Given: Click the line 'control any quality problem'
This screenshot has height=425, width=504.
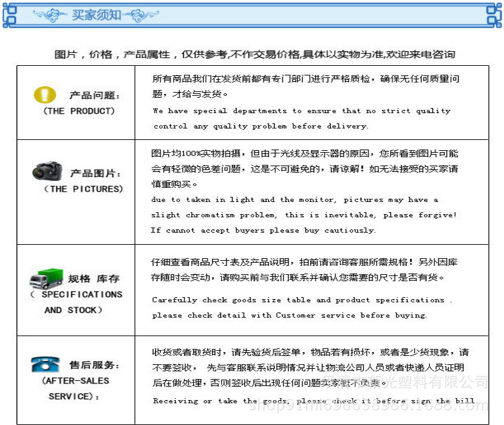Looking at the screenshot, I should (261, 126).
